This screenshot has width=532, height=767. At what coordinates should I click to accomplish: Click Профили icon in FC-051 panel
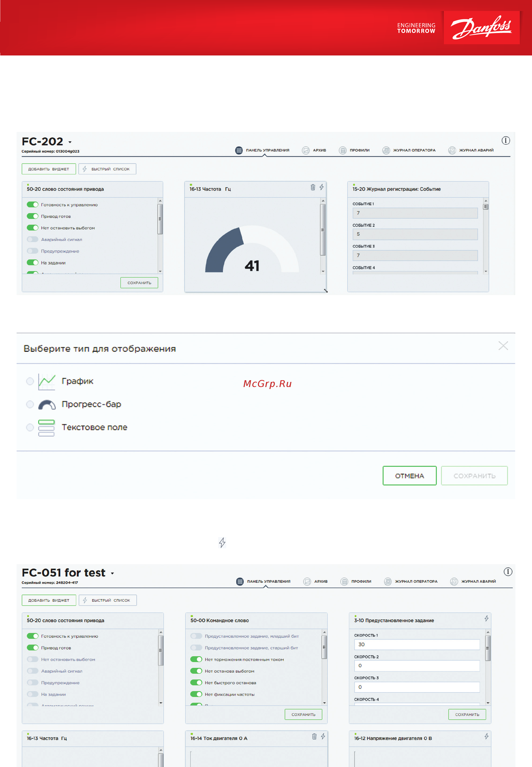[344, 582]
